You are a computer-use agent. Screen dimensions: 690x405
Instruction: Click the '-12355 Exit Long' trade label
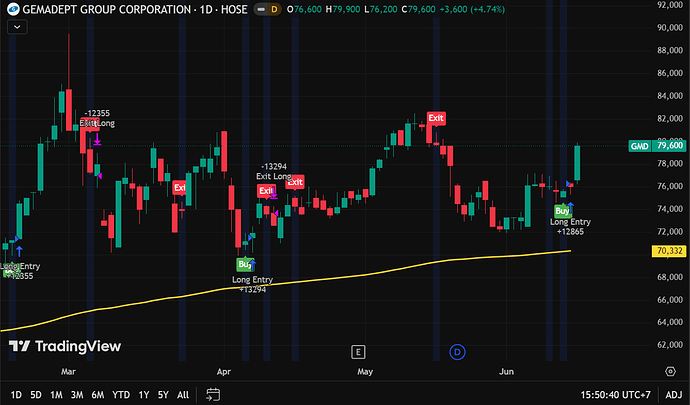(x=97, y=118)
